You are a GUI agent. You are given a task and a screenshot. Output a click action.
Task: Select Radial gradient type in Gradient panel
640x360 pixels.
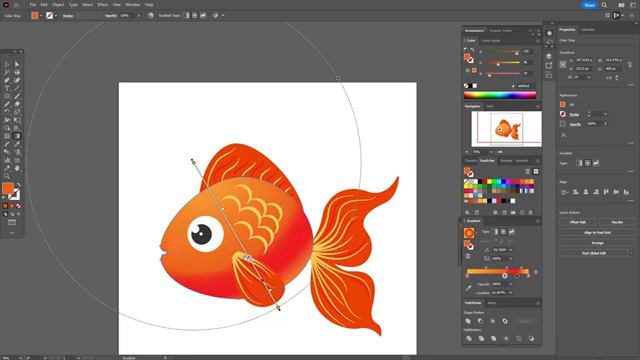pyautogui.click(x=503, y=232)
